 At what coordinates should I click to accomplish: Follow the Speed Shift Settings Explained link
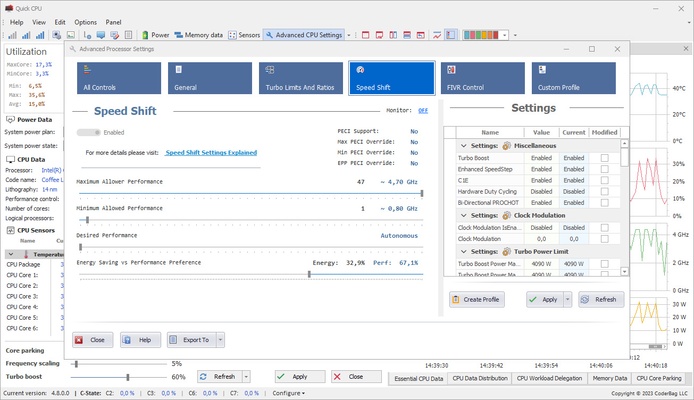point(210,153)
